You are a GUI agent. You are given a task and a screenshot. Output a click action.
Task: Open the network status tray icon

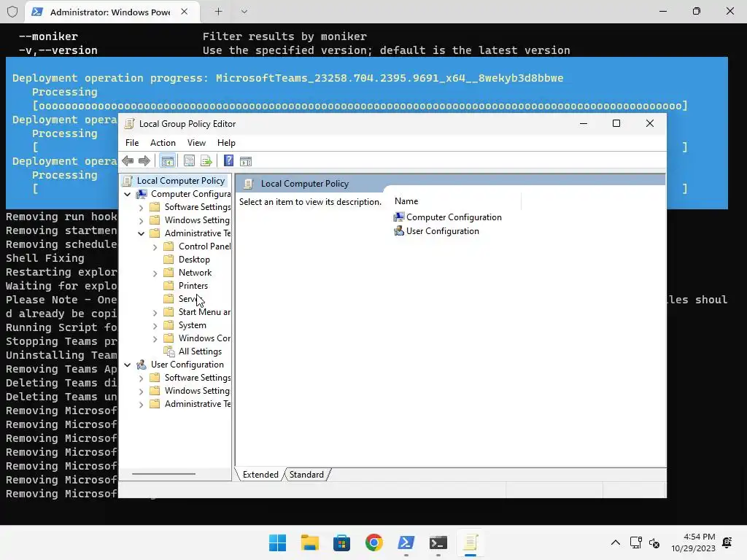click(636, 542)
